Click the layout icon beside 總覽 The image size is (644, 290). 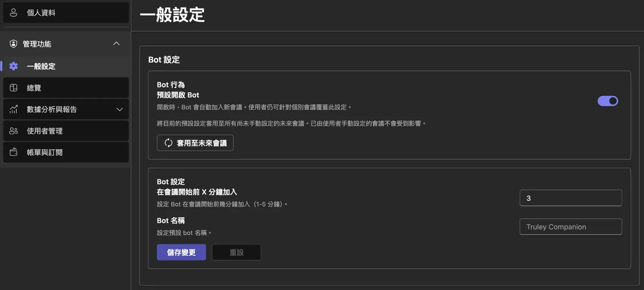13,88
